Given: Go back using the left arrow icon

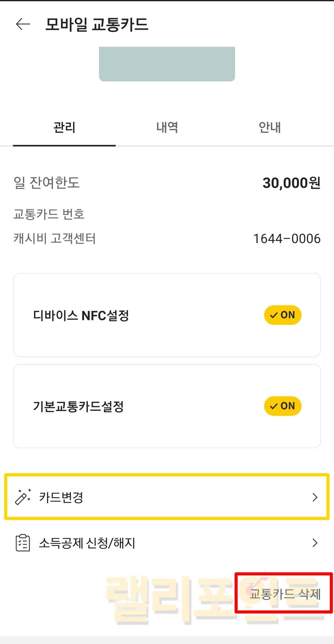Looking at the screenshot, I should tap(23, 24).
